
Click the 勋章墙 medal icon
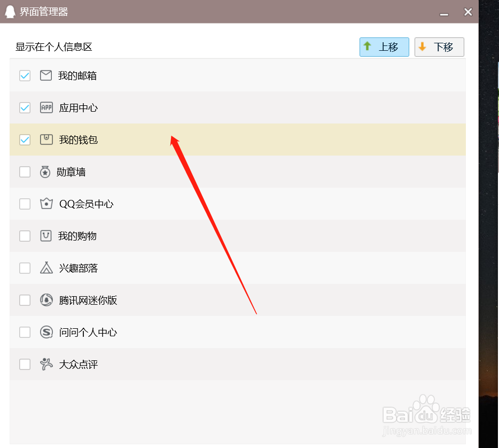(45, 172)
